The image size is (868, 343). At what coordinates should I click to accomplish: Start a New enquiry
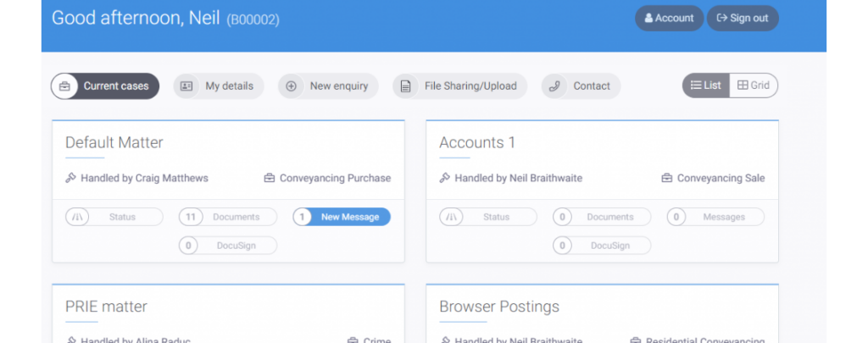coord(328,86)
